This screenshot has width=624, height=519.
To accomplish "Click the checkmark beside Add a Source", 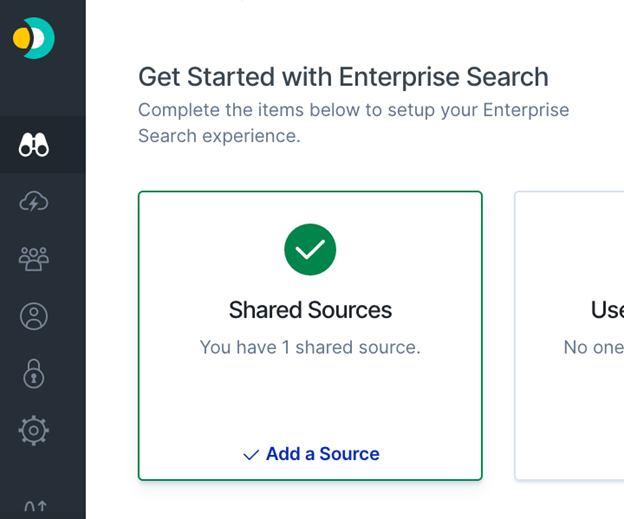I will pos(251,455).
